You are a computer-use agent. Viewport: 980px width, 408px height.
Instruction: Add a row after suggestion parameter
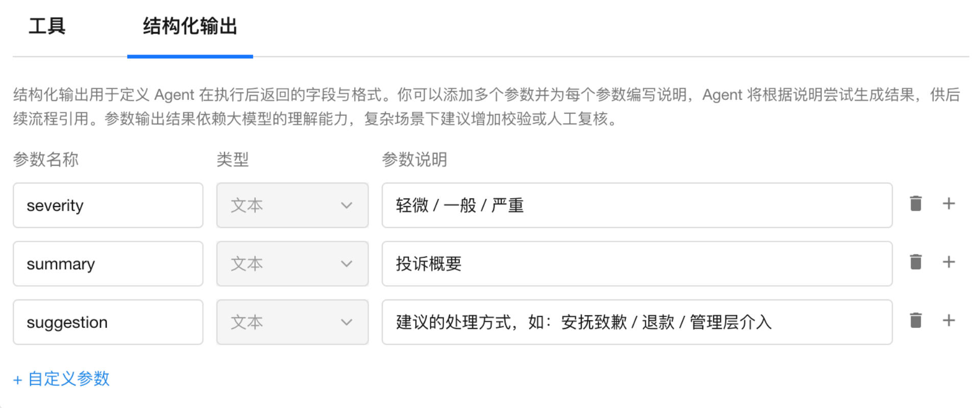[948, 321]
